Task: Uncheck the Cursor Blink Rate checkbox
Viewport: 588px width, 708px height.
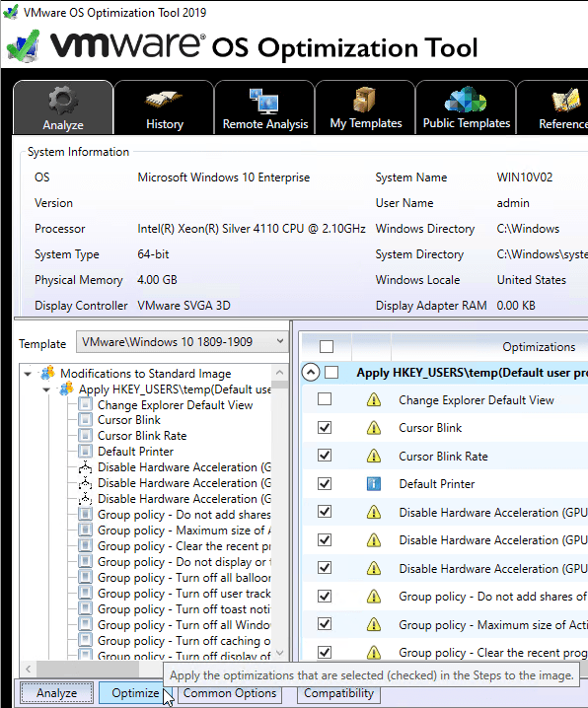Action: point(325,456)
